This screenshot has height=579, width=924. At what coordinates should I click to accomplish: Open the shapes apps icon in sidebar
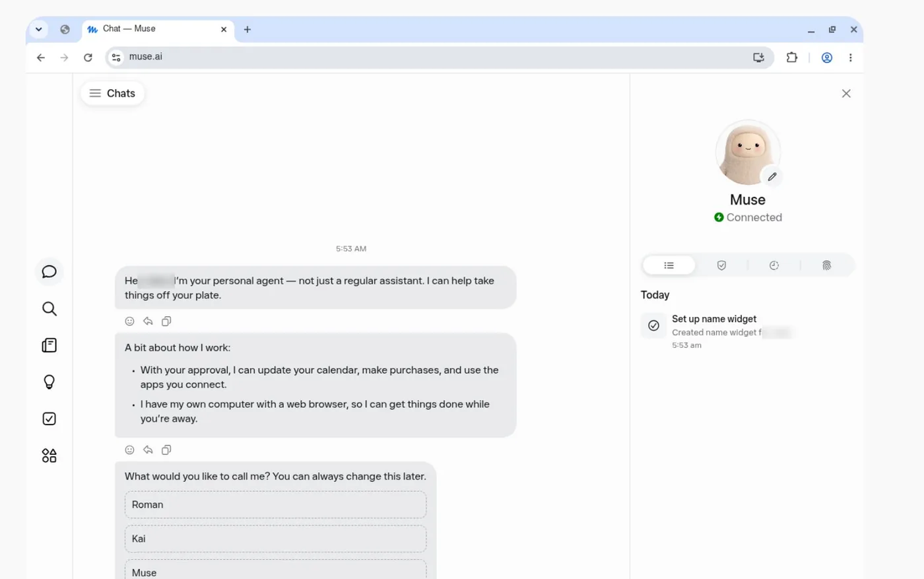click(49, 456)
